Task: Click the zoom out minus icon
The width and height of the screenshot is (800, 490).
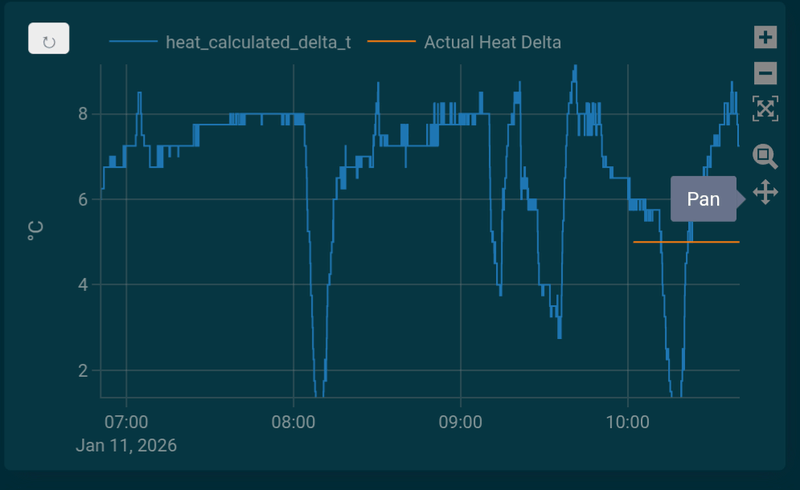Action: [765, 73]
